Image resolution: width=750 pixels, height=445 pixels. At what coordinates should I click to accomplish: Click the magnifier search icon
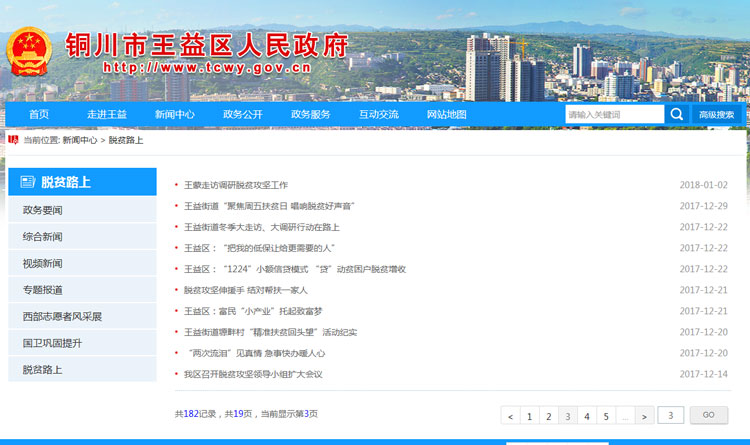tap(677, 115)
